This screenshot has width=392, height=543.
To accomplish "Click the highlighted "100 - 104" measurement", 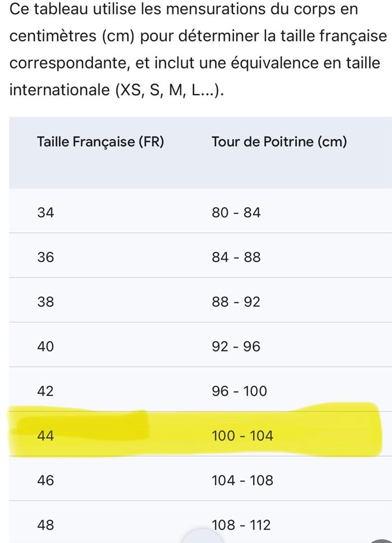I will pos(242,436).
